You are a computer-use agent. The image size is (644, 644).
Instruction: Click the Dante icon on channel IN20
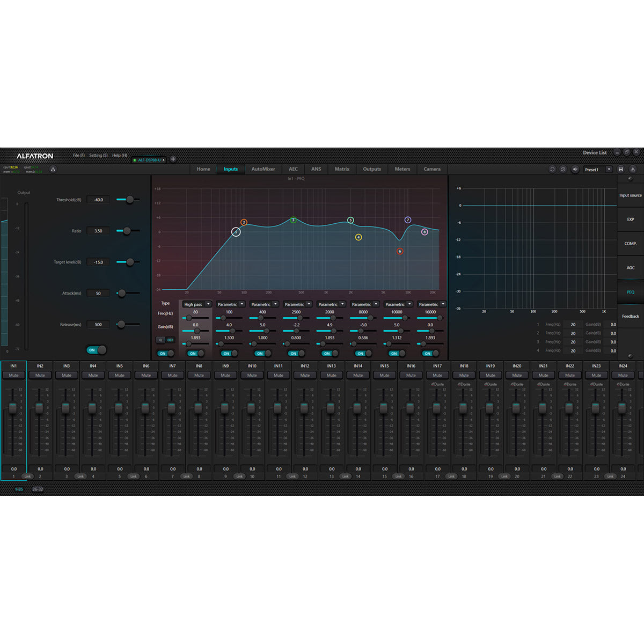[x=516, y=384]
